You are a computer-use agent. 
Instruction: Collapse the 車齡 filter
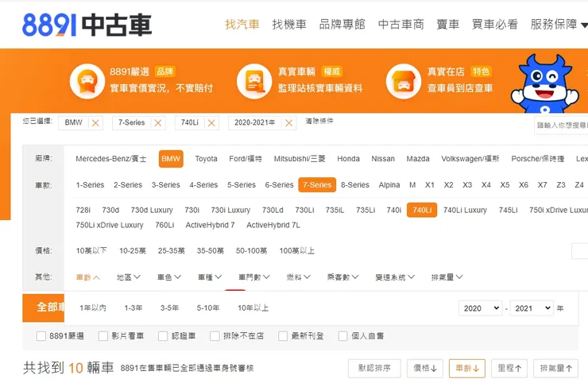pyautogui.click(x=87, y=277)
